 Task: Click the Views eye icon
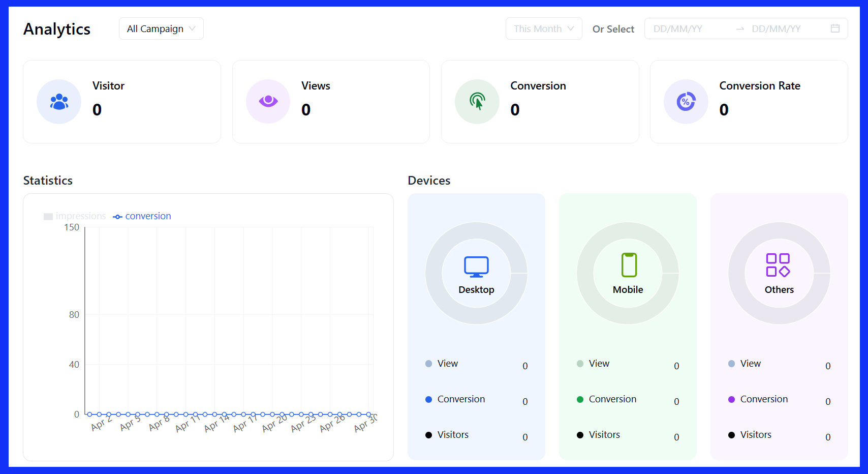pyautogui.click(x=268, y=101)
